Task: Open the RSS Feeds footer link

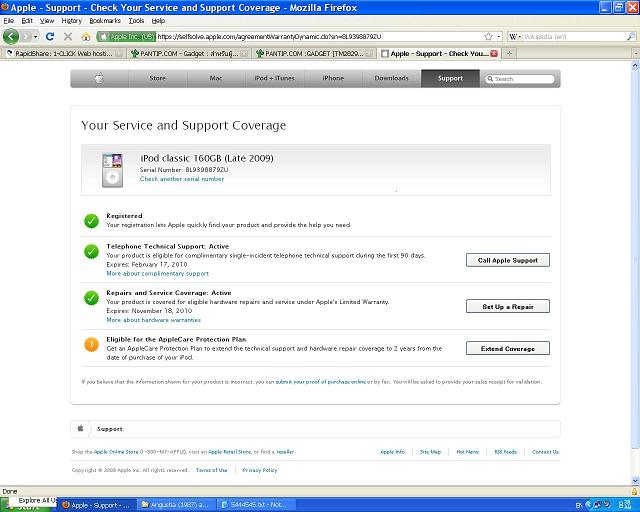Action: 505,452
